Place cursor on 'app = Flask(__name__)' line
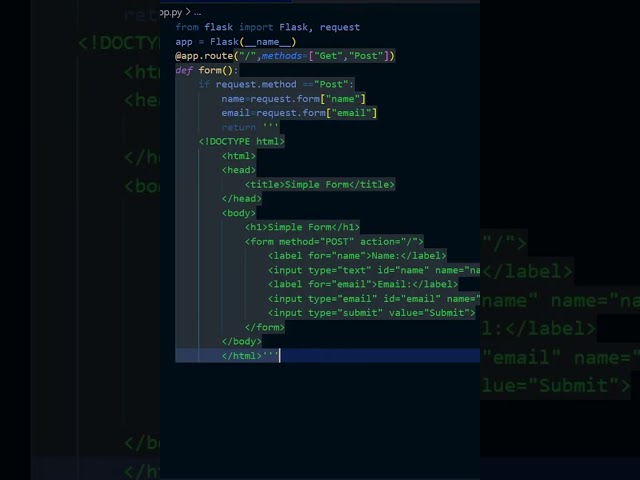Screen dimensions: 640x480 [x=236, y=42]
